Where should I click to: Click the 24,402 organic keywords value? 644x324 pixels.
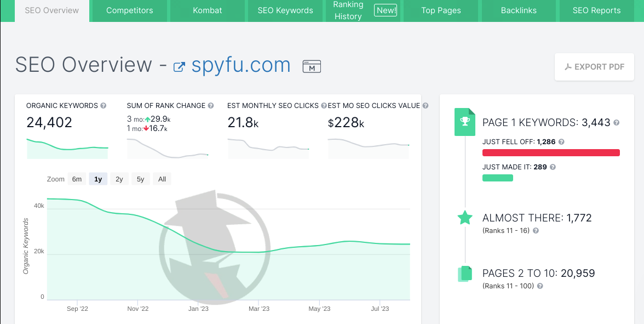pyautogui.click(x=49, y=123)
